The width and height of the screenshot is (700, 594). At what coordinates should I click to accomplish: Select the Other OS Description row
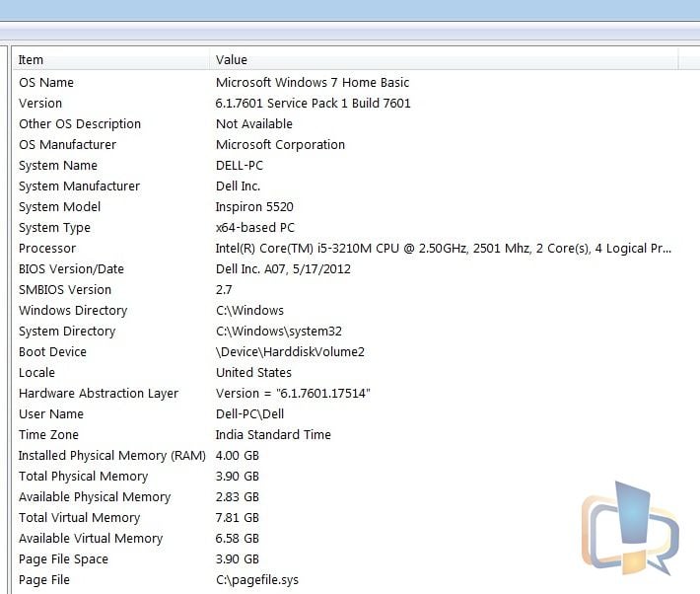[80, 123]
